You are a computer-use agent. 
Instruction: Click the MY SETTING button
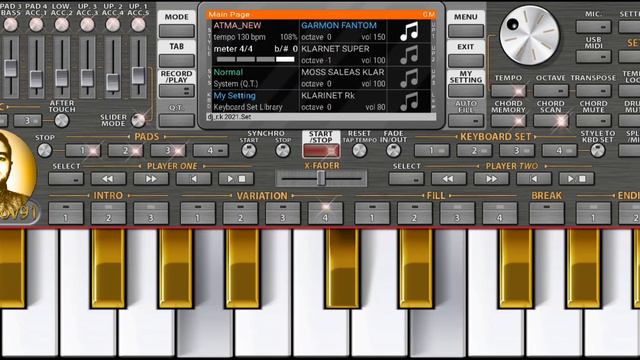[x=466, y=91]
